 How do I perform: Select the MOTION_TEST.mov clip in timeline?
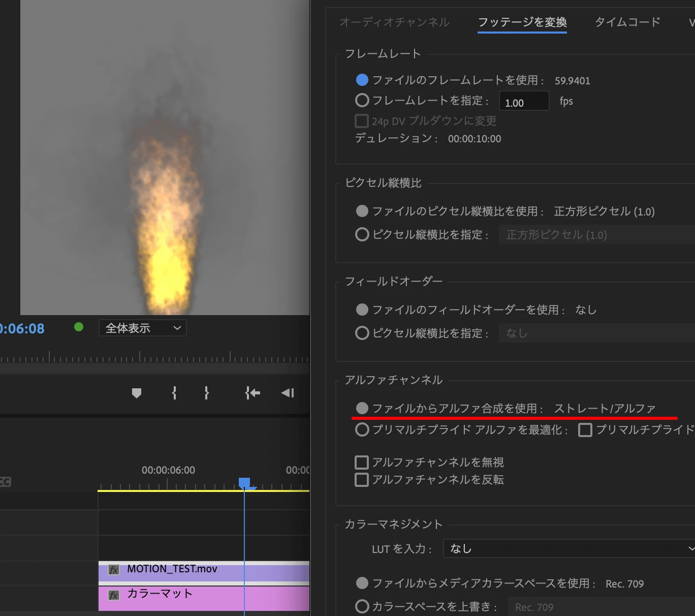(204, 572)
